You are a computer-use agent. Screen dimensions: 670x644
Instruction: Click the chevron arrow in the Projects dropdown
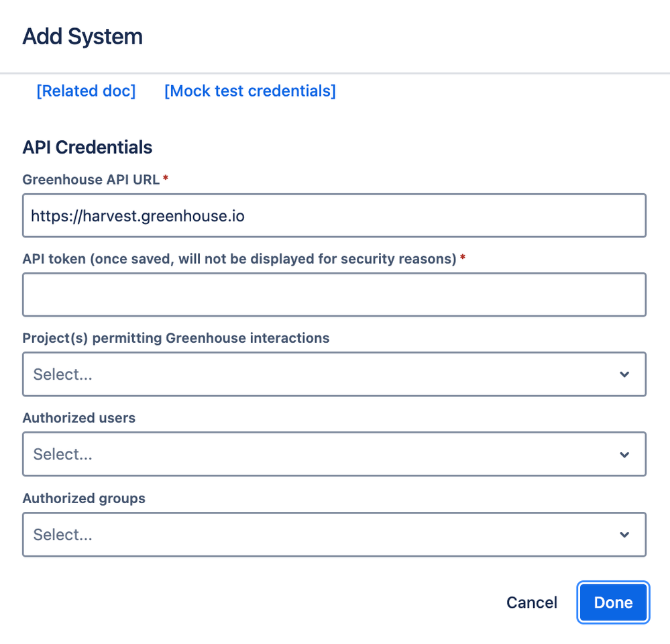pos(624,374)
